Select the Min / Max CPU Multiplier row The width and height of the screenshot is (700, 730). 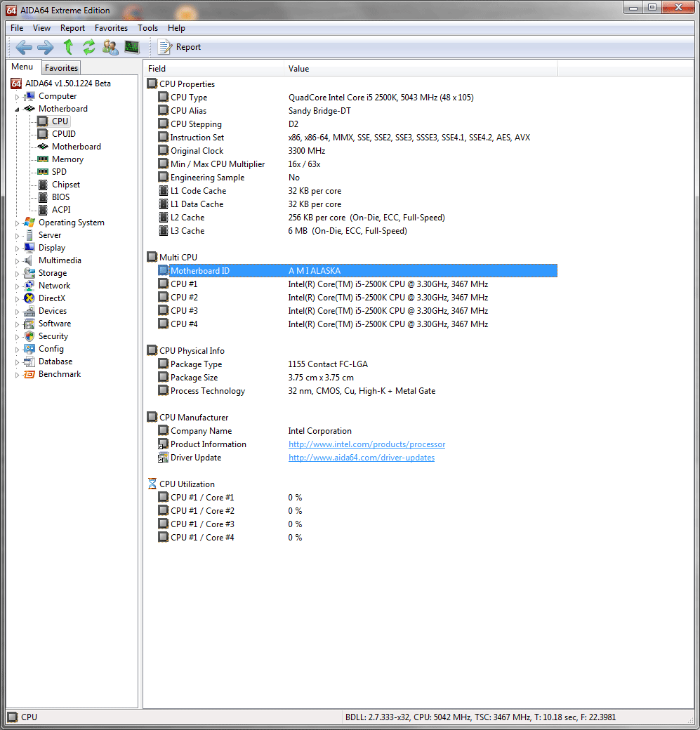point(357,164)
